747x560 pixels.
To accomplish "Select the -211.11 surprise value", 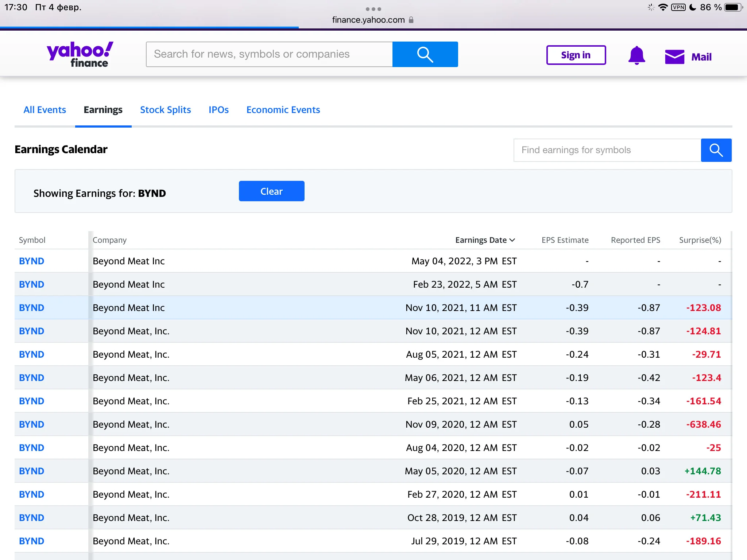I will tap(704, 494).
